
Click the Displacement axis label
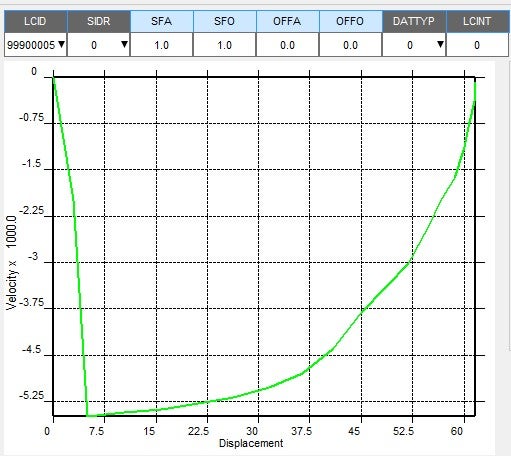click(x=251, y=443)
